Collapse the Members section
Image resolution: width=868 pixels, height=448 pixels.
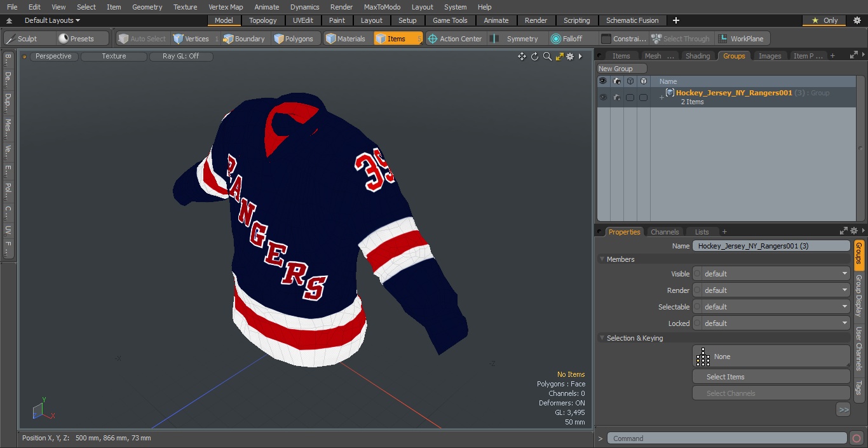pyautogui.click(x=602, y=259)
